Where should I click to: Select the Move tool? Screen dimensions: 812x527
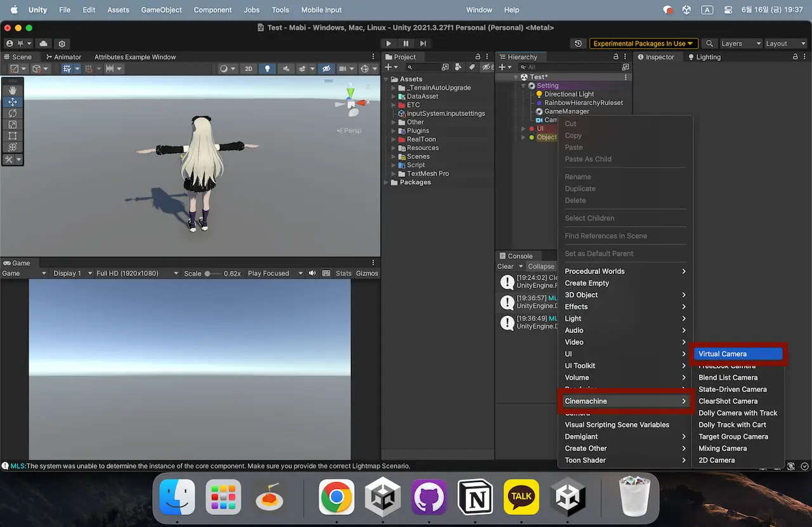click(12, 102)
